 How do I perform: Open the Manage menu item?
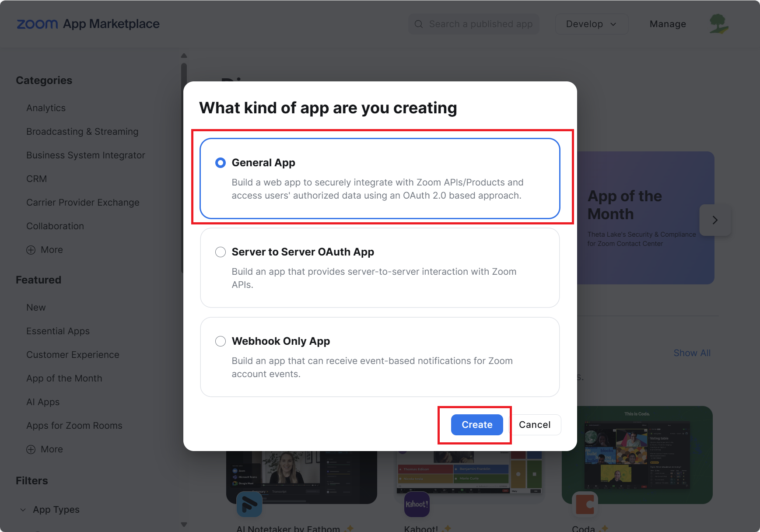pos(668,24)
